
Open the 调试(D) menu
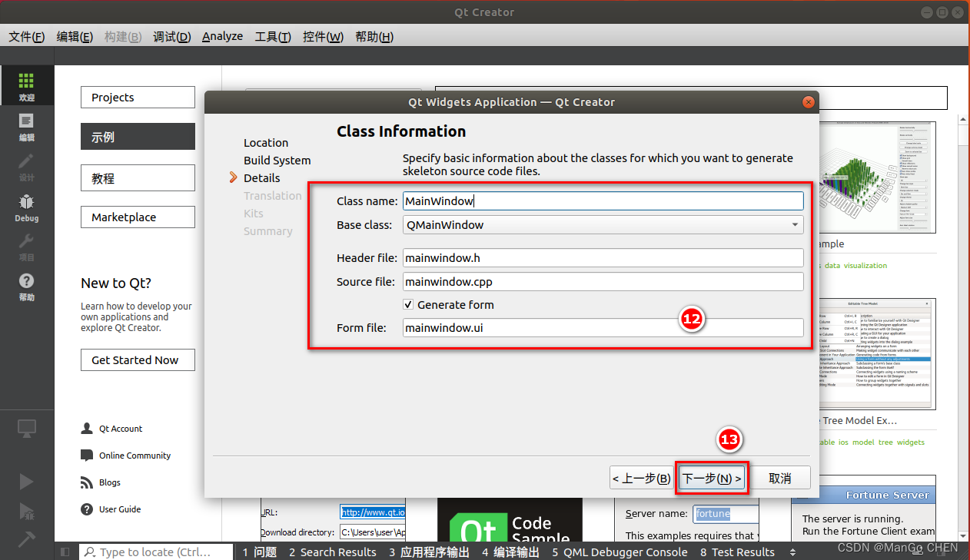[171, 36]
